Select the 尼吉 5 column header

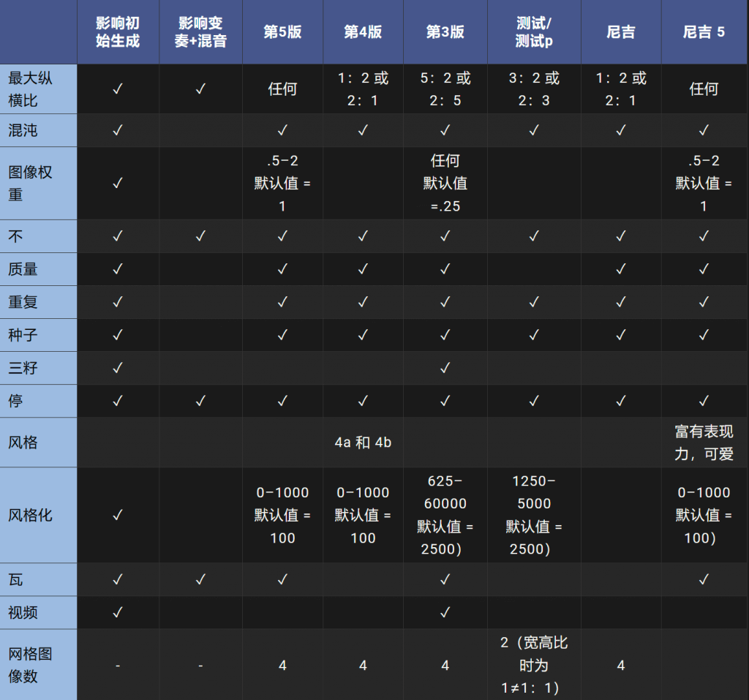point(704,31)
